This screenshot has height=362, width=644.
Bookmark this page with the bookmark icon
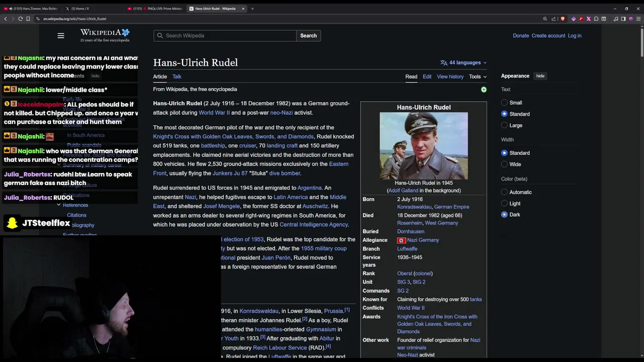(x=28, y=19)
